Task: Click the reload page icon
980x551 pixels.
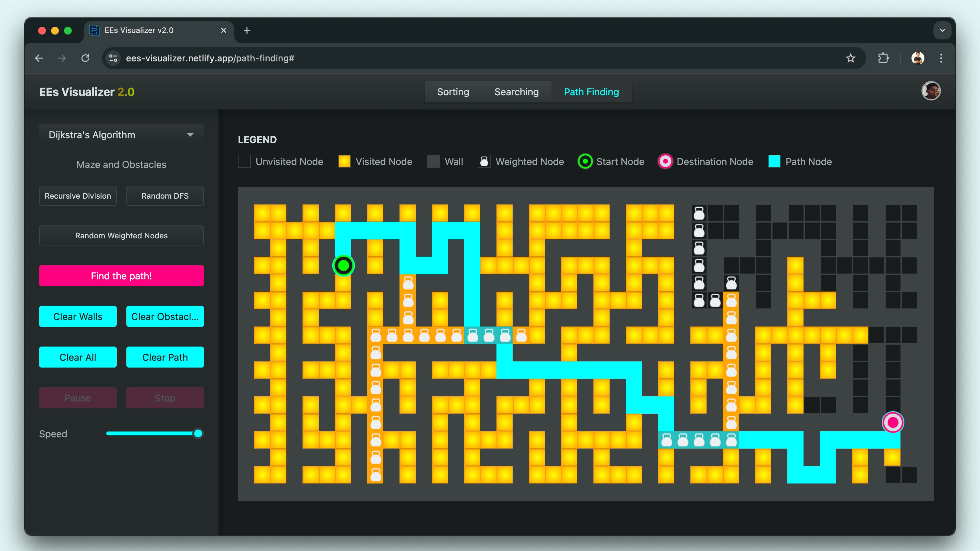Action: pyautogui.click(x=85, y=58)
